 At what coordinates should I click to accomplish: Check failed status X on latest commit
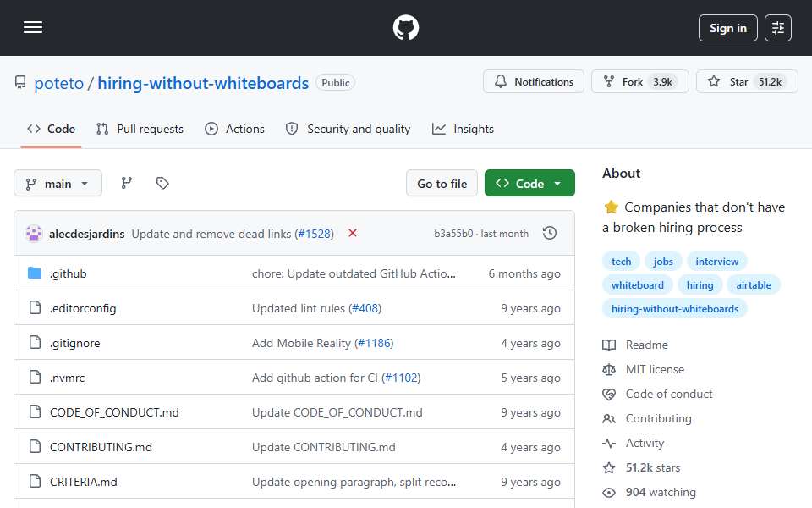click(x=353, y=234)
